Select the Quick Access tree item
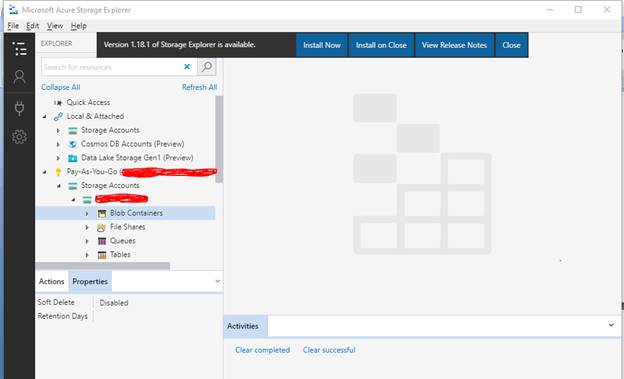 (x=88, y=103)
